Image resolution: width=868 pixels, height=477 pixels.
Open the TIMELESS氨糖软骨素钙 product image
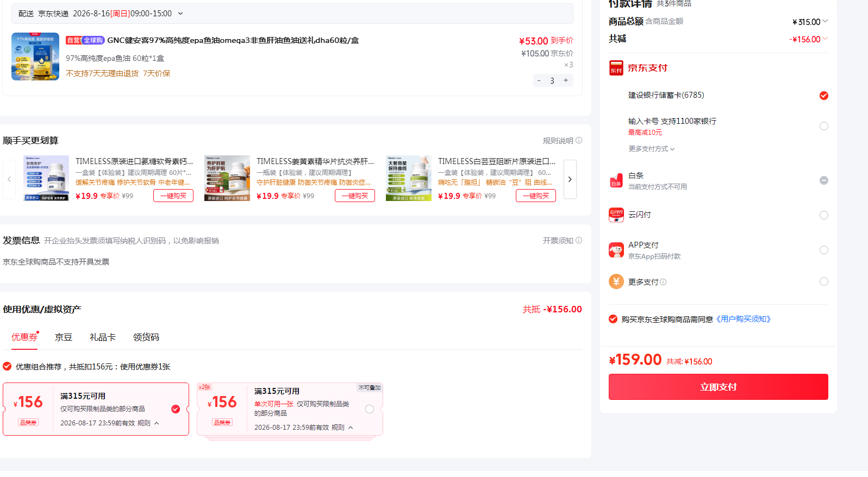(x=46, y=178)
